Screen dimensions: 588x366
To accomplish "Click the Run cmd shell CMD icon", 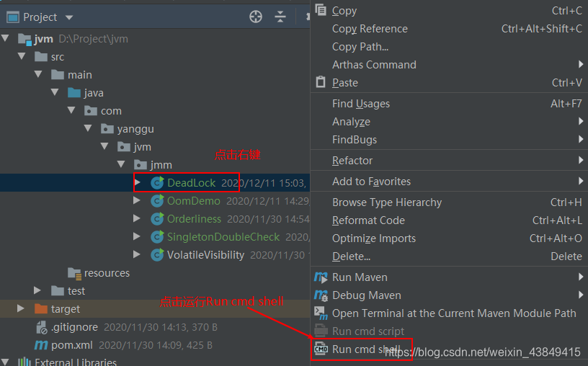I will (x=321, y=349).
